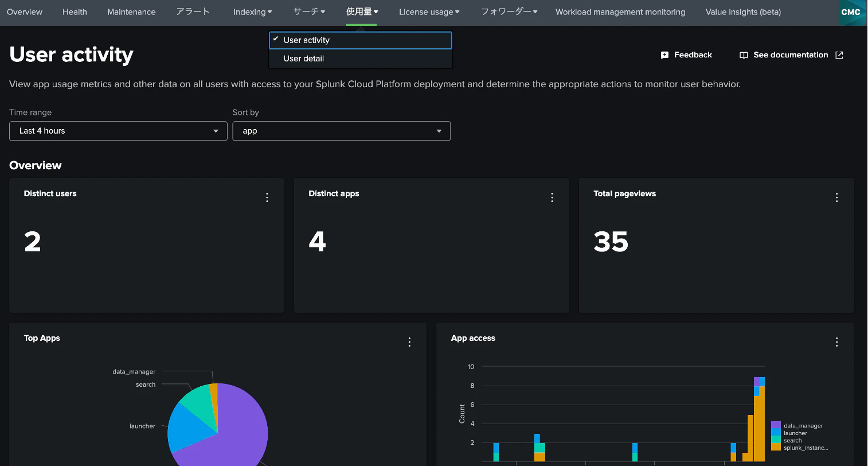Image resolution: width=868 pixels, height=466 pixels.
Task: Collapse the 使用量 menu
Action: (362, 12)
